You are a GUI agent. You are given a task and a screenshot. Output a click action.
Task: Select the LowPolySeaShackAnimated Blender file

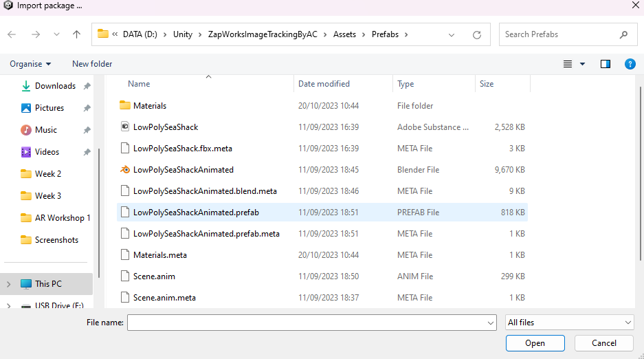click(x=183, y=170)
